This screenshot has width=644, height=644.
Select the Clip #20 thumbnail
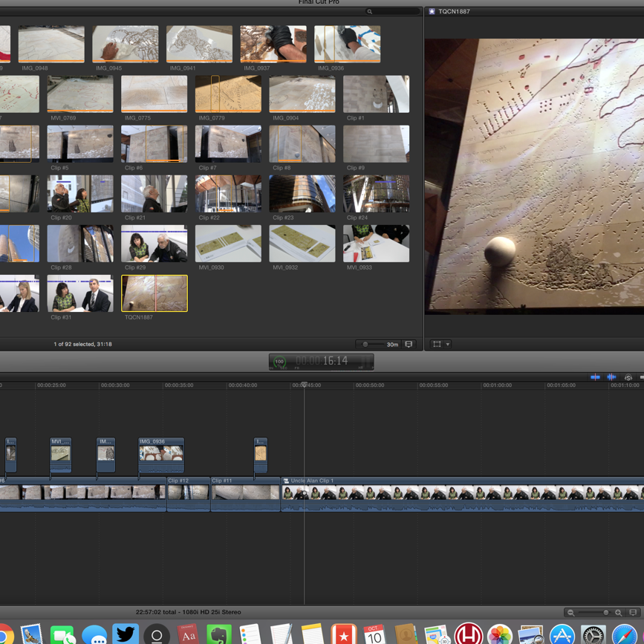80,193
